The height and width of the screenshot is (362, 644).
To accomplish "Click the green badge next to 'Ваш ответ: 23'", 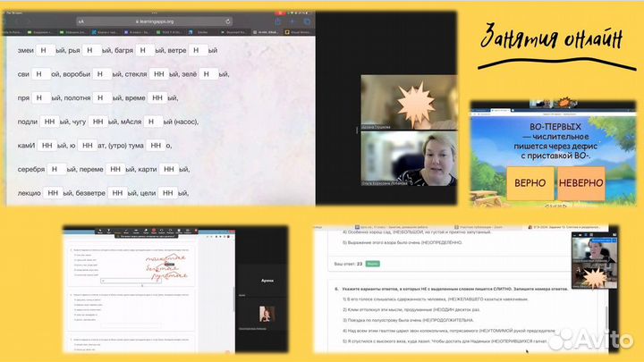I will (x=373, y=265).
